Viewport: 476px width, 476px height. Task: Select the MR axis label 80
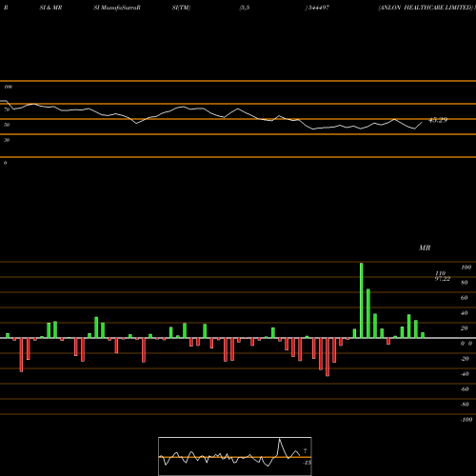point(465,283)
